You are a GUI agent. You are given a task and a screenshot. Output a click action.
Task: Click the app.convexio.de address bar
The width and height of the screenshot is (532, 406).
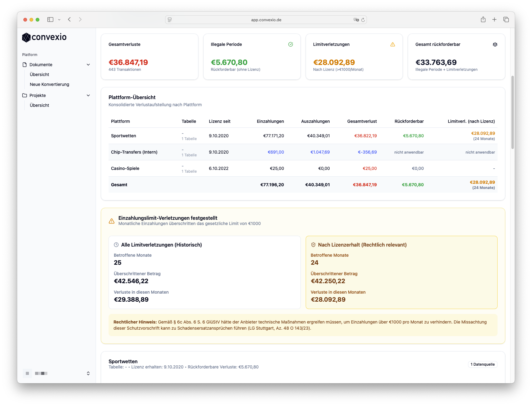(266, 20)
